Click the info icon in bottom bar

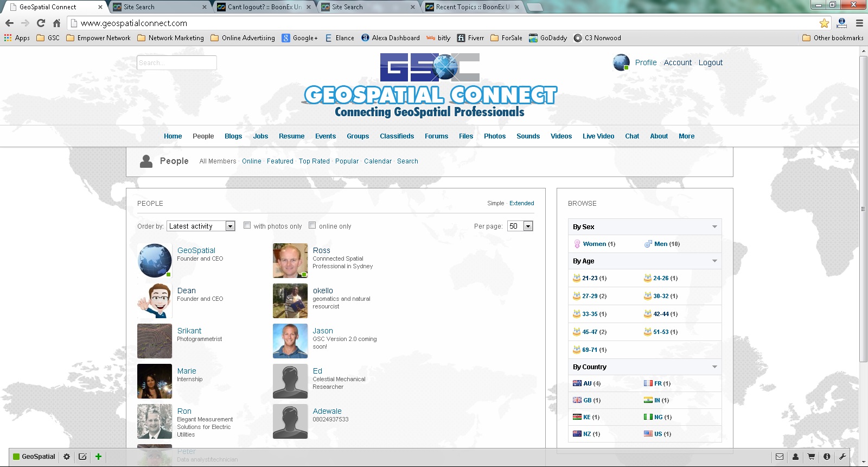point(827,457)
